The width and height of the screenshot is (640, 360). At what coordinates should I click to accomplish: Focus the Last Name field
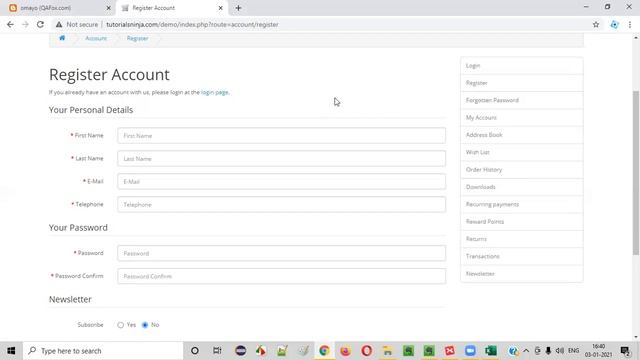[x=281, y=158]
